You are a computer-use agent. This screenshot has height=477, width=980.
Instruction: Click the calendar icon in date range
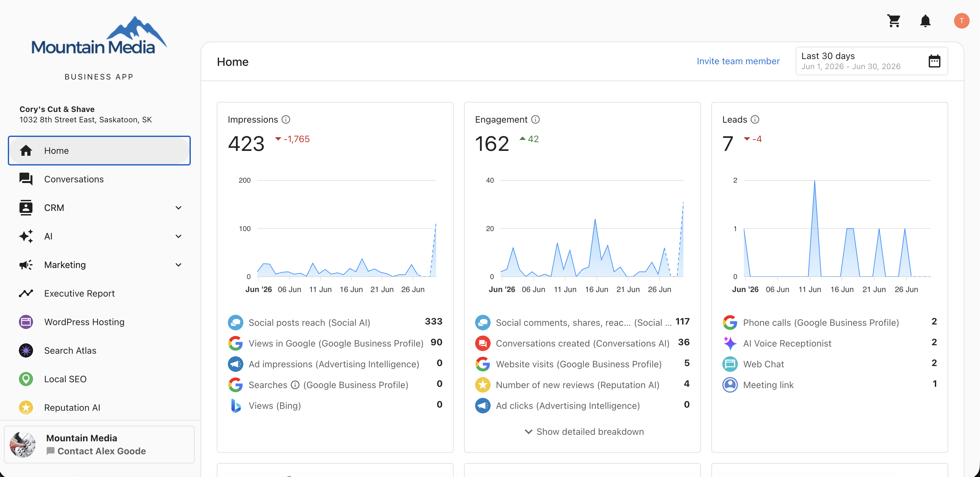[934, 61]
